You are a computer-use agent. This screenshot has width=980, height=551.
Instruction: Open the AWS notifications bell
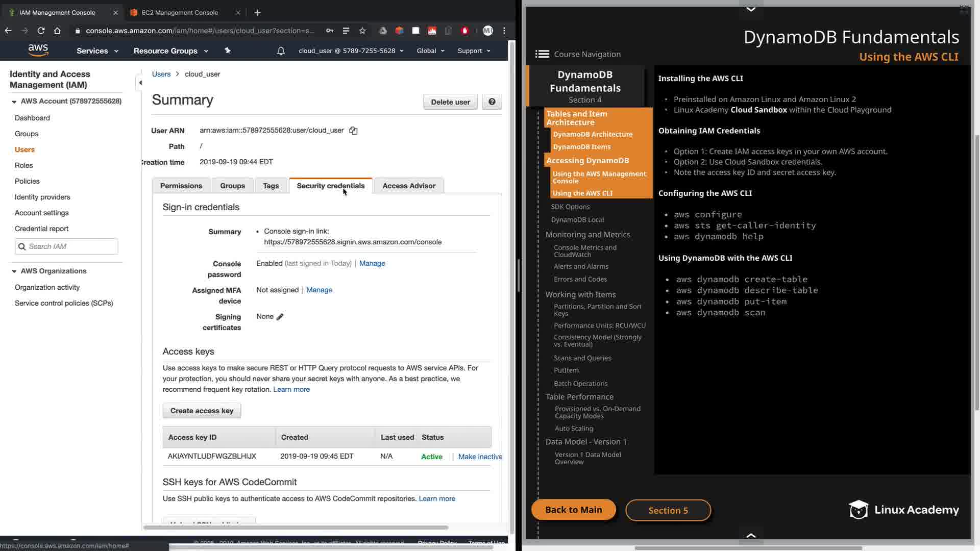point(281,51)
